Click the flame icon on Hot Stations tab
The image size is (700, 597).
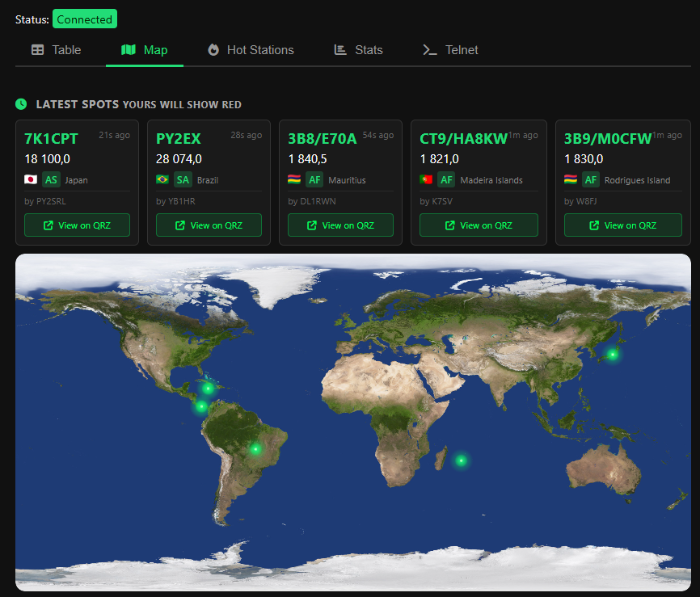click(x=213, y=50)
